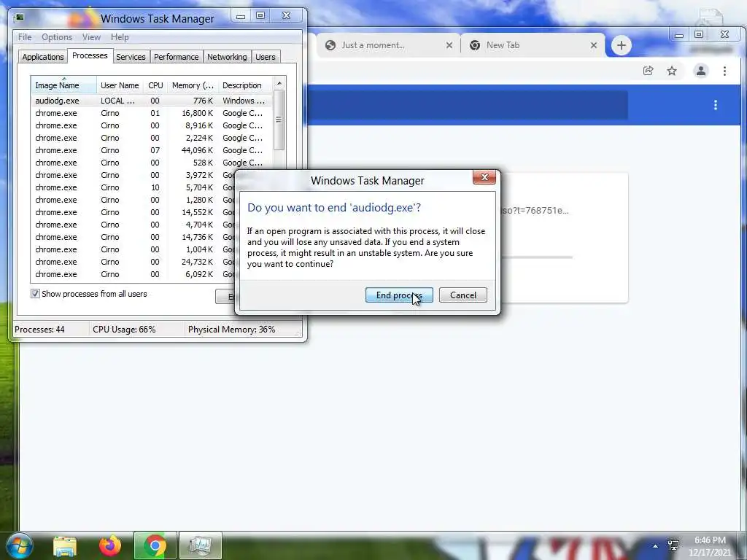Select chrome.exe row using 5,704 K memory
Image resolution: width=747 pixels, height=560 pixels.
[x=133, y=187]
